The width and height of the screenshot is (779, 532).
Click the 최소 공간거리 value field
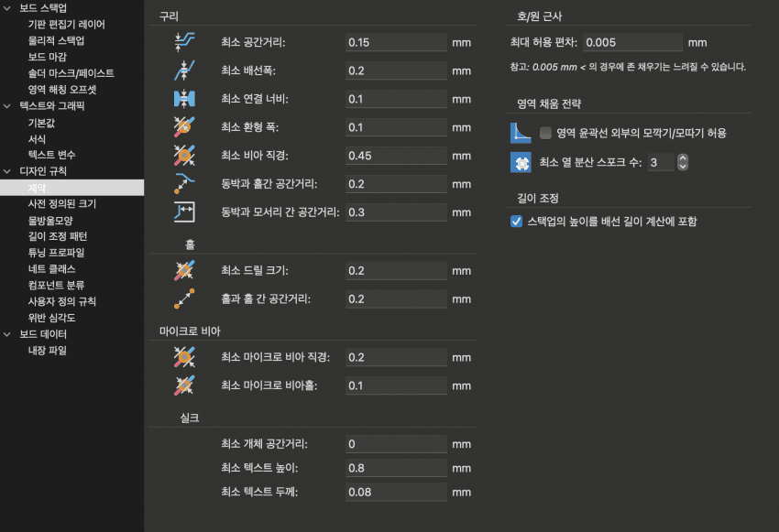pyautogui.click(x=396, y=42)
